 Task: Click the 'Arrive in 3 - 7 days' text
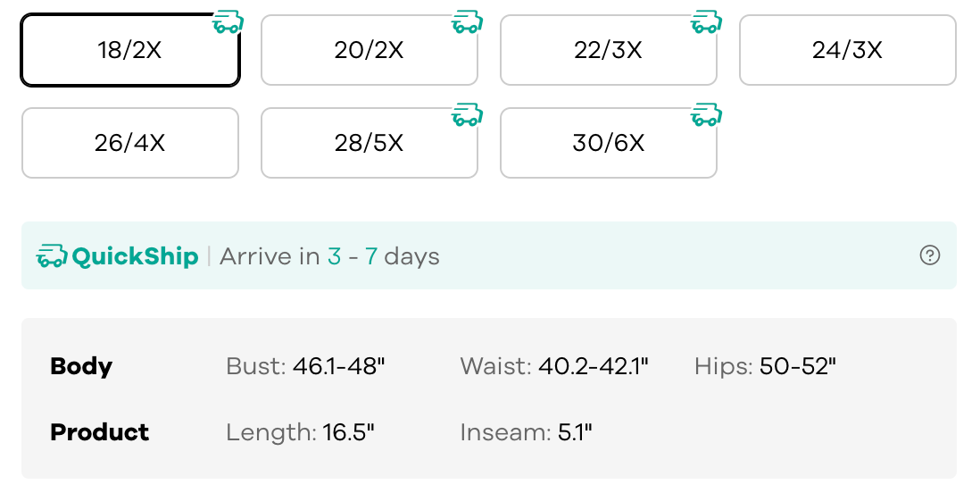coord(329,256)
